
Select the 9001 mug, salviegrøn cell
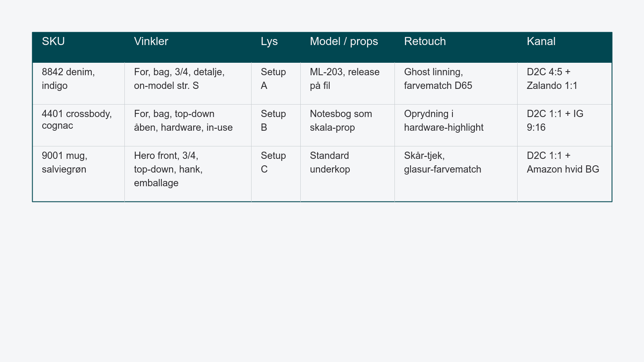(x=78, y=174)
